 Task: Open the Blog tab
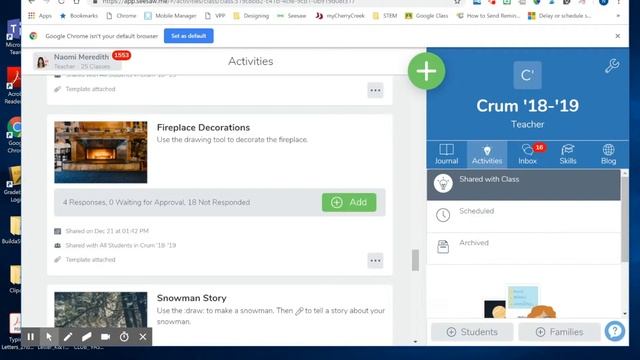click(x=608, y=154)
